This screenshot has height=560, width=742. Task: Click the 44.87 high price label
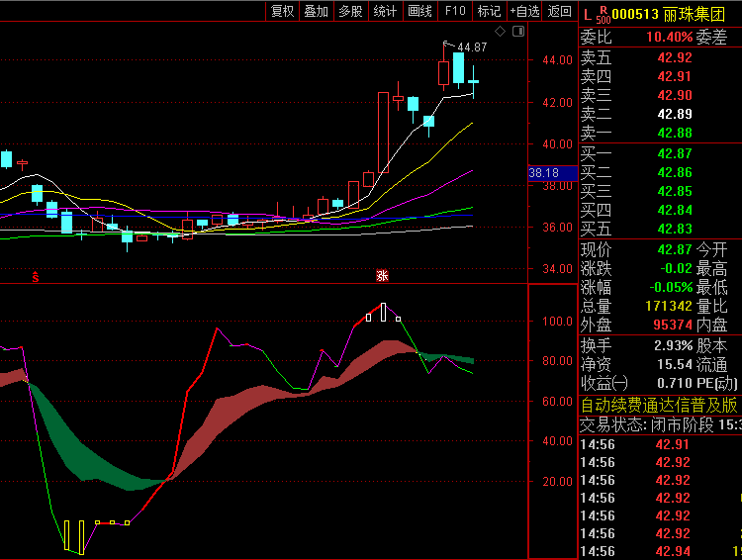[x=472, y=47]
